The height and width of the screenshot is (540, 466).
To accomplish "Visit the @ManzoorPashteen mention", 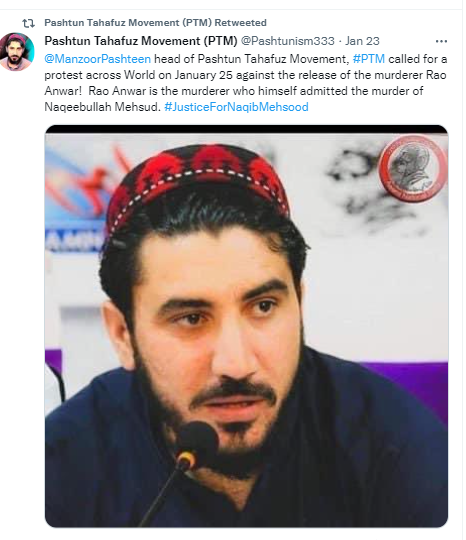I will tap(97, 59).
